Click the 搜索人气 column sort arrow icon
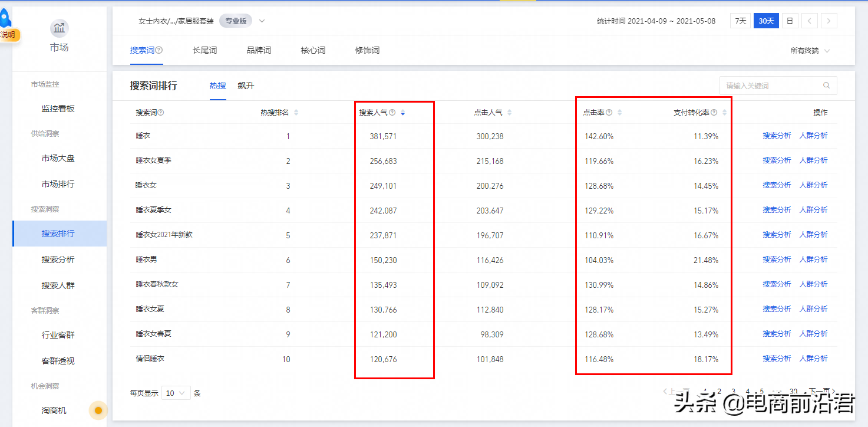 [x=402, y=111]
